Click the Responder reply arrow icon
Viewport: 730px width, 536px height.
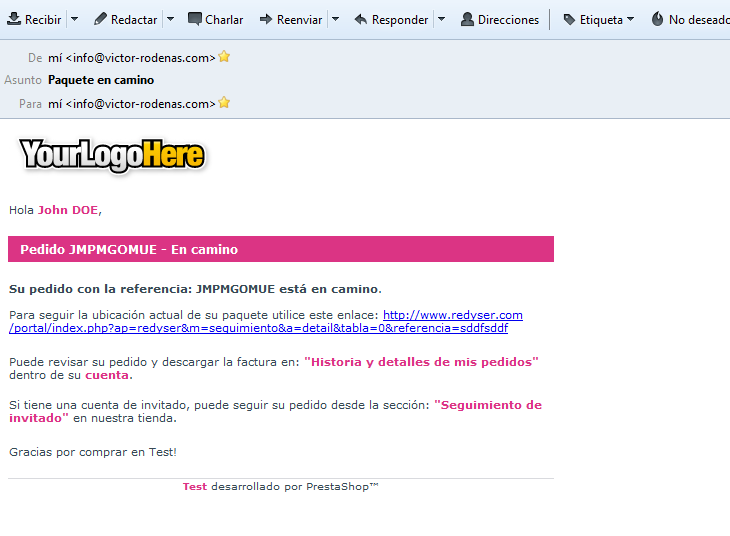tap(361, 19)
